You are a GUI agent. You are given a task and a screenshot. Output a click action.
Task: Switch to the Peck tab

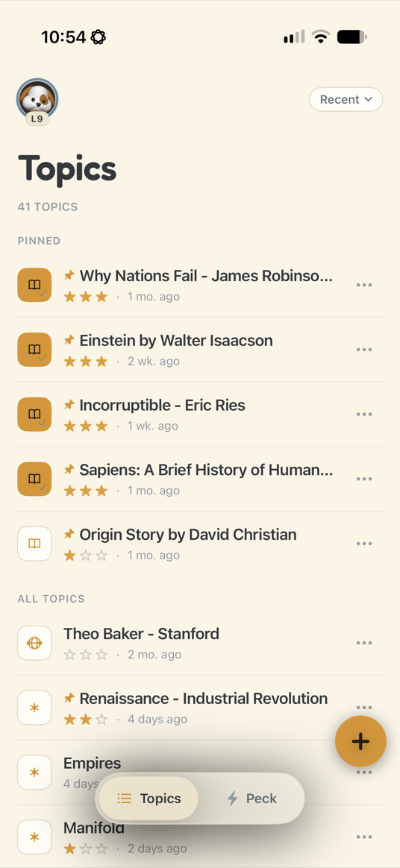(x=252, y=798)
